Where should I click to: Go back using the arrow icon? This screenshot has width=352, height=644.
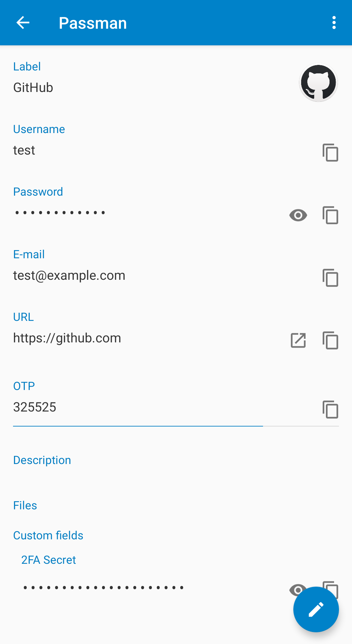(23, 23)
